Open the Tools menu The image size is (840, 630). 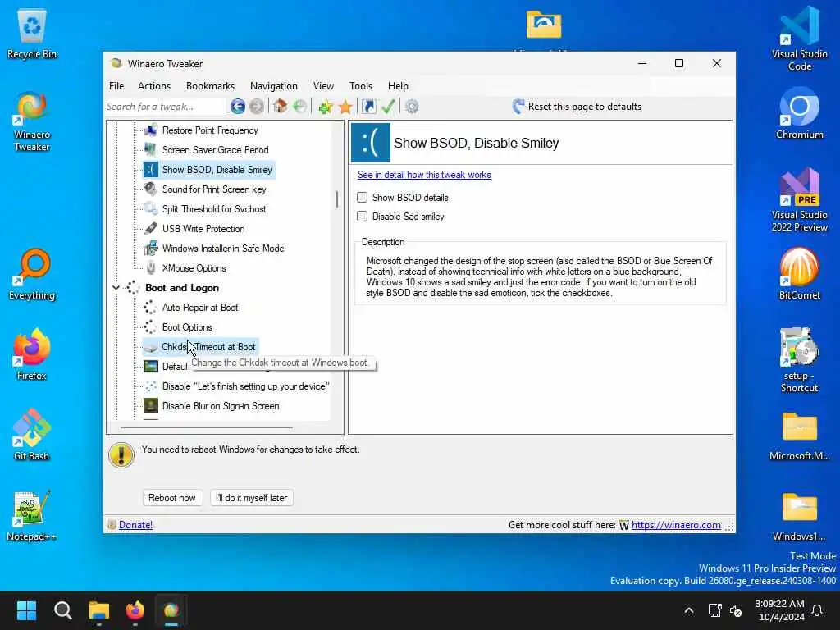pos(361,85)
